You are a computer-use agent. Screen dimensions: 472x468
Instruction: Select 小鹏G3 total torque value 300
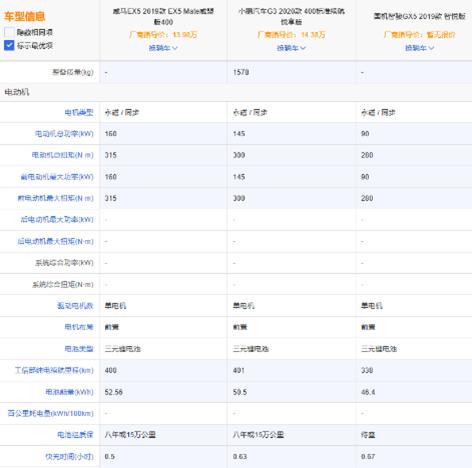[x=239, y=155]
